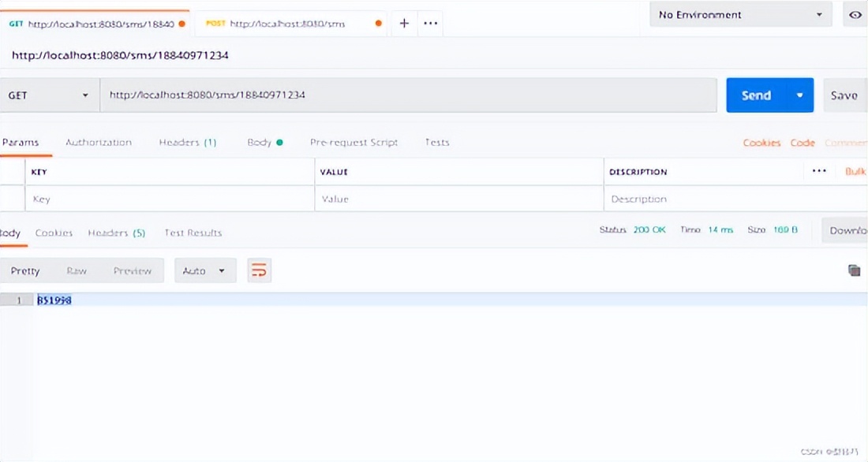Click the Description parameter input cell
The image size is (868, 462).
735,199
